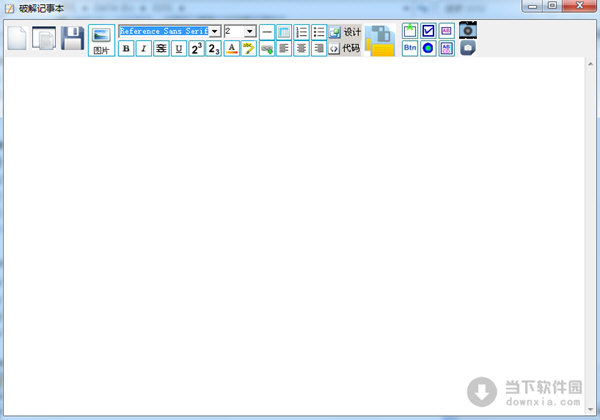
Task: Apply superscript formatting
Action: point(196,48)
